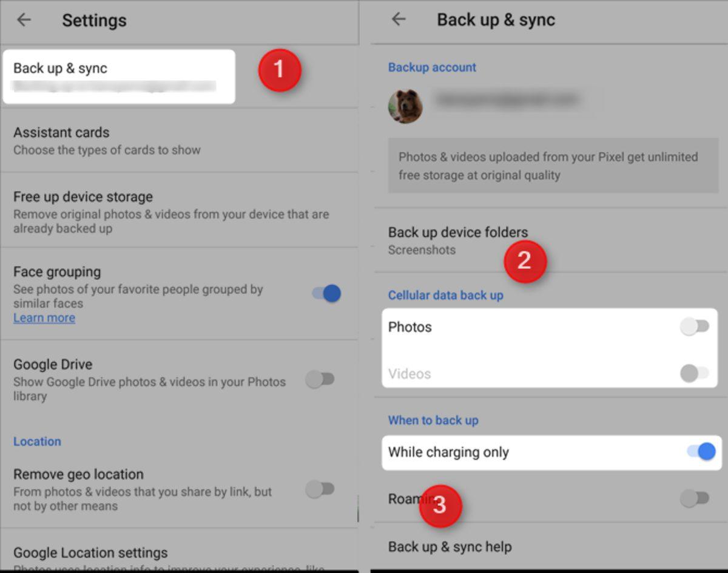Click the Screenshots folder label

[422, 249]
